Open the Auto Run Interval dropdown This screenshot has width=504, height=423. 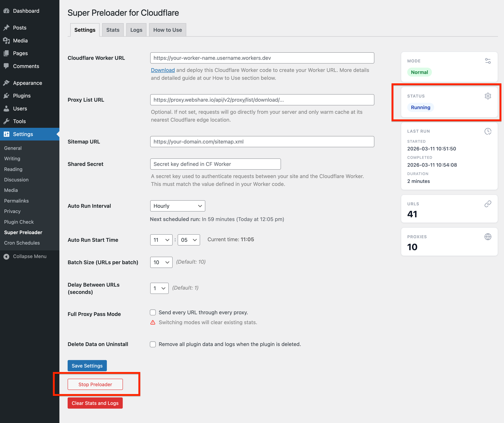177,206
